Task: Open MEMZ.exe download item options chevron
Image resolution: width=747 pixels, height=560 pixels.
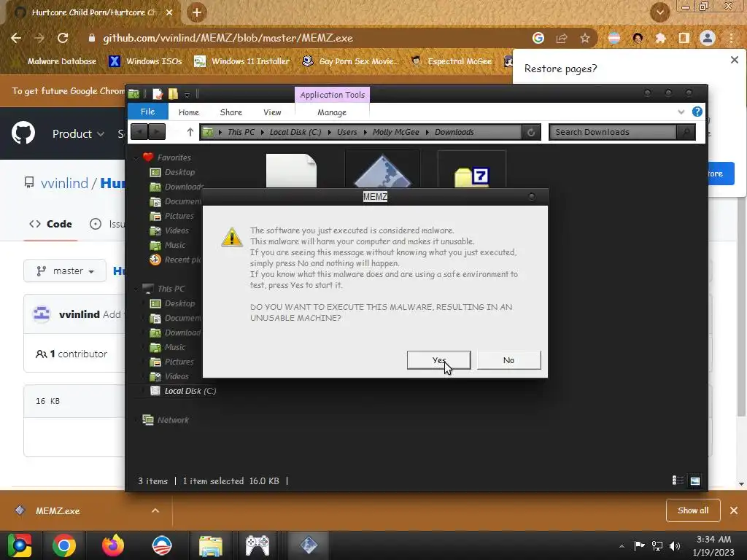Action: pos(155,510)
